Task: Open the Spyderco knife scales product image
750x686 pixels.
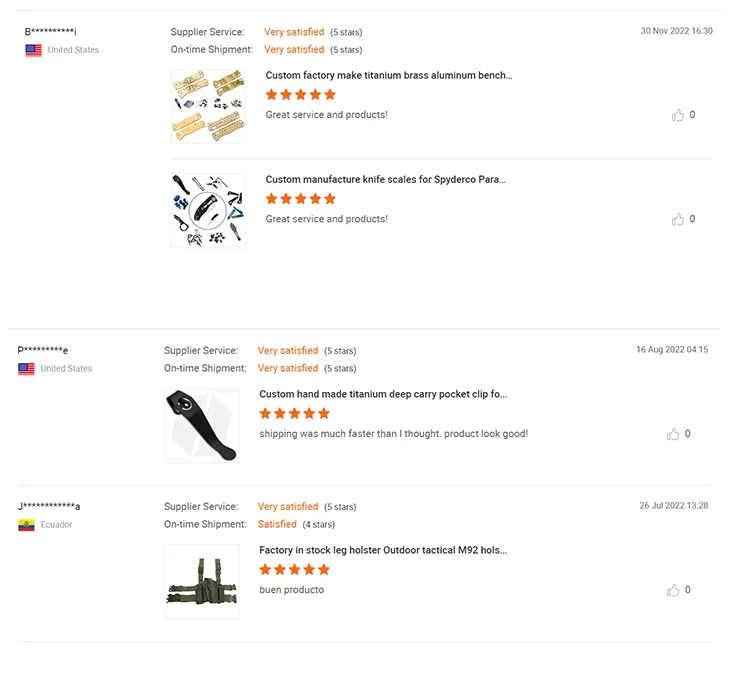Action: pyautogui.click(x=208, y=210)
